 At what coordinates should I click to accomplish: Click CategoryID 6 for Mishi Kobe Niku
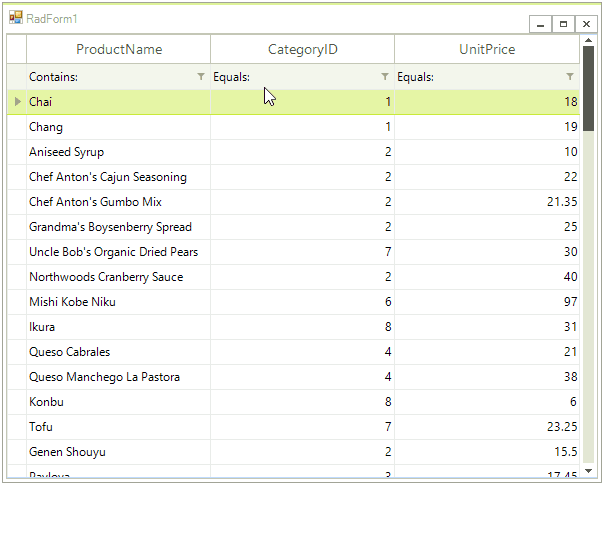click(x=302, y=302)
